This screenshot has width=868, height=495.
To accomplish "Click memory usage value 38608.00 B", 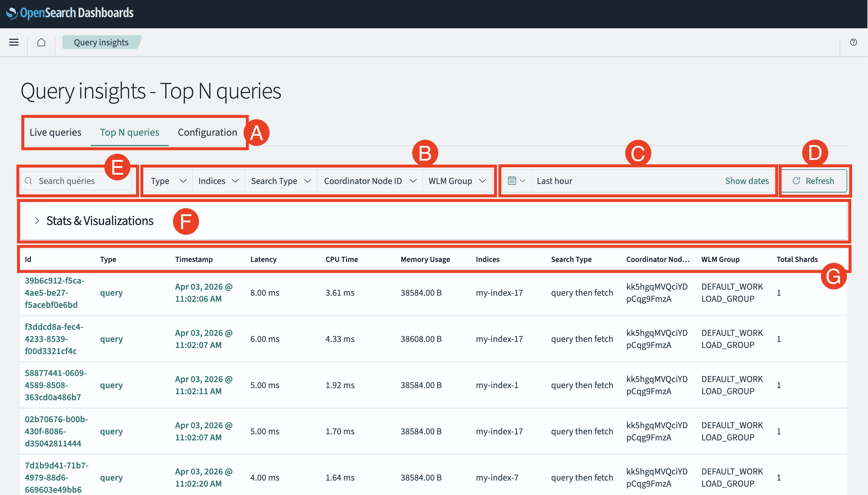I will click(421, 339).
